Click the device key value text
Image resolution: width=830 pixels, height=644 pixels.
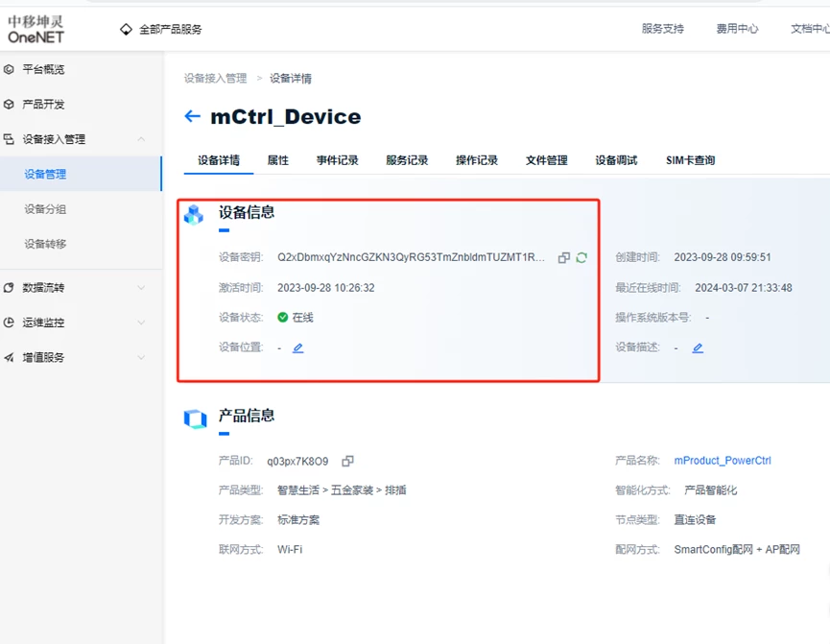click(412, 257)
